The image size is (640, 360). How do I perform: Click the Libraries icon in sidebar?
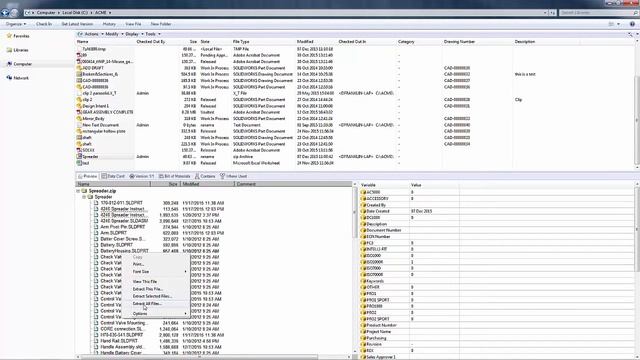click(9, 50)
